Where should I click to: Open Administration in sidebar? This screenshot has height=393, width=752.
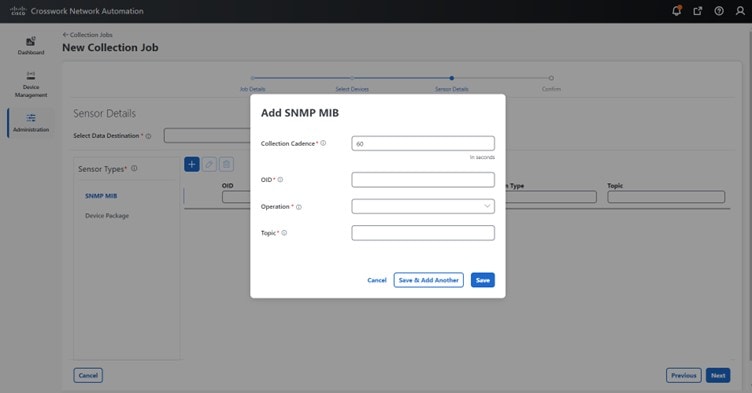(x=31, y=122)
